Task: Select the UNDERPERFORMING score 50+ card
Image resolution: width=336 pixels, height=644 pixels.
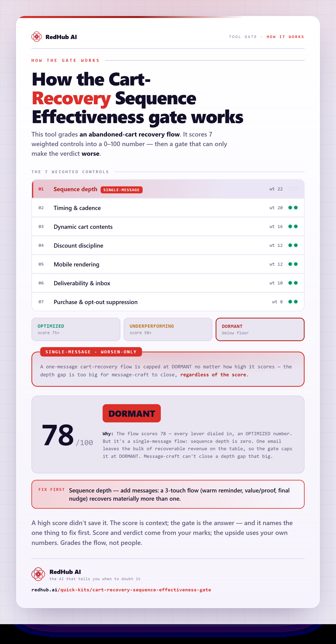Action: click(168, 329)
